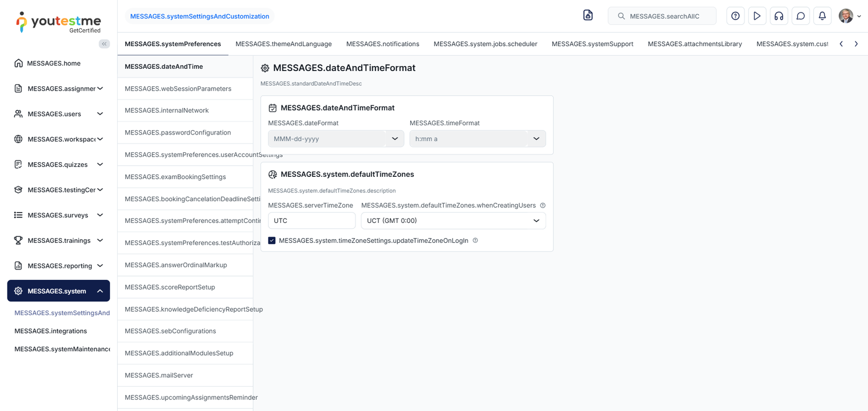
Task: Open the headset support icon
Action: click(778, 16)
